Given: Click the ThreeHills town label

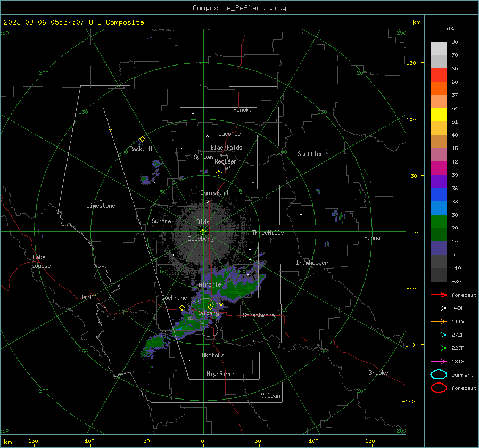Looking at the screenshot, I should click(x=268, y=233).
